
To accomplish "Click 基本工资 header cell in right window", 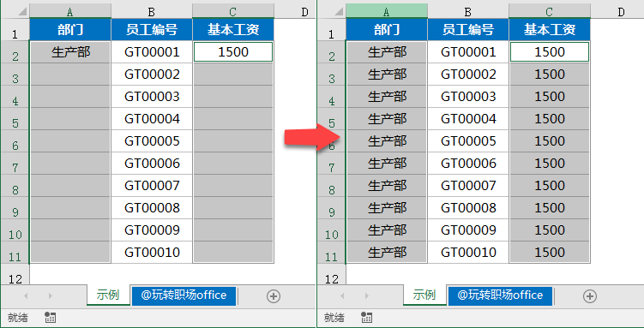I will [549, 29].
